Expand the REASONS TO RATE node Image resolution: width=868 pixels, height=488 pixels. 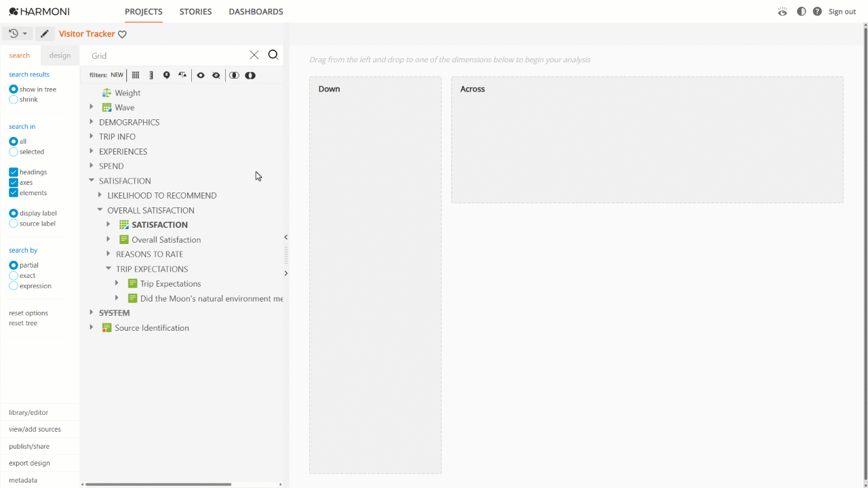click(x=108, y=253)
